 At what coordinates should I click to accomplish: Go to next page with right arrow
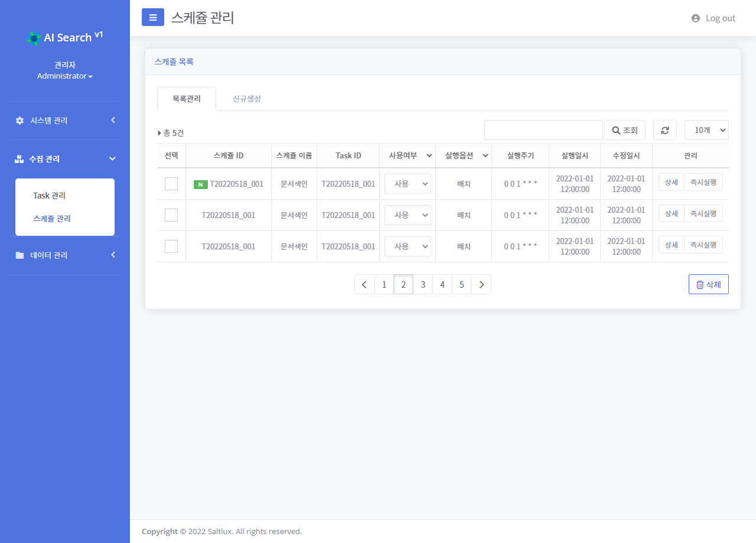[x=481, y=284]
